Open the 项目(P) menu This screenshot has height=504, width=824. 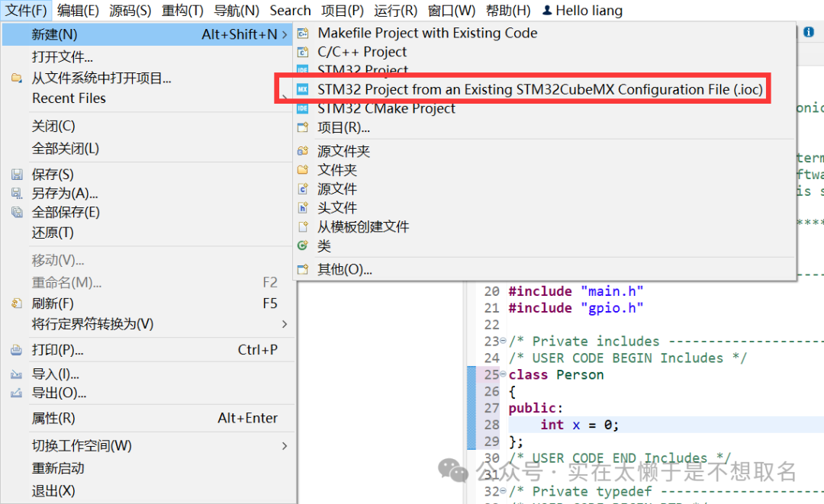(343, 11)
